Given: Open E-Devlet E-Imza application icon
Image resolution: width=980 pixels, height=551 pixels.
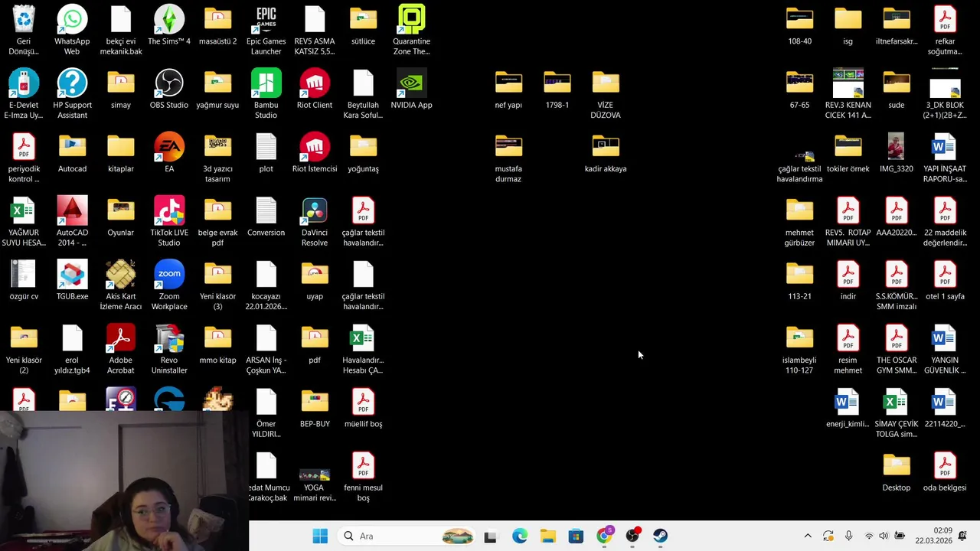Looking at the screenshot, I should (x=24, y=83).
